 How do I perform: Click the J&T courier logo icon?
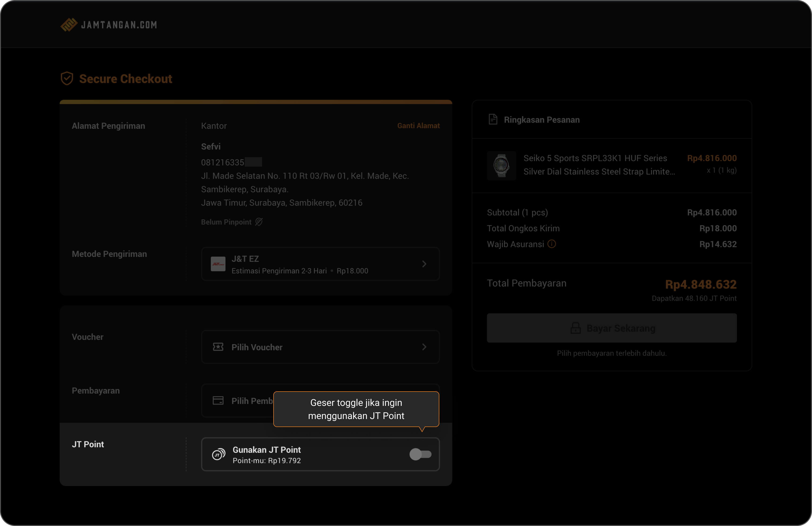coord(218,264)
